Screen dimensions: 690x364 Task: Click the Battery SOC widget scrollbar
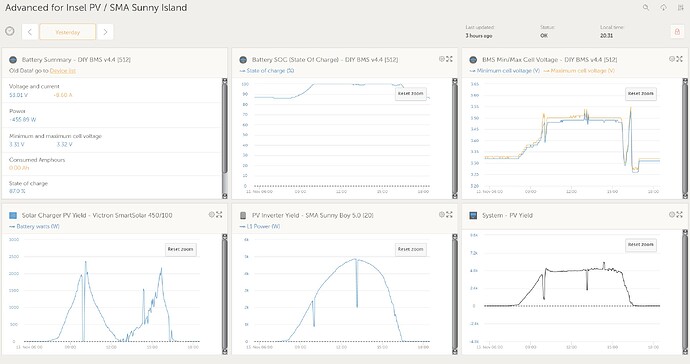(455, 139)
